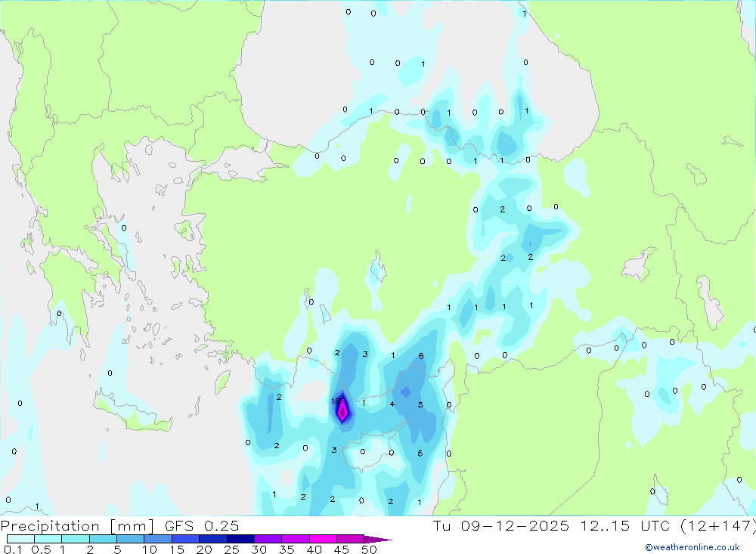The height and width of the screenshot is (554, 756).
Task: Click the '0.5' legend scale label
Action: (41, 549)
